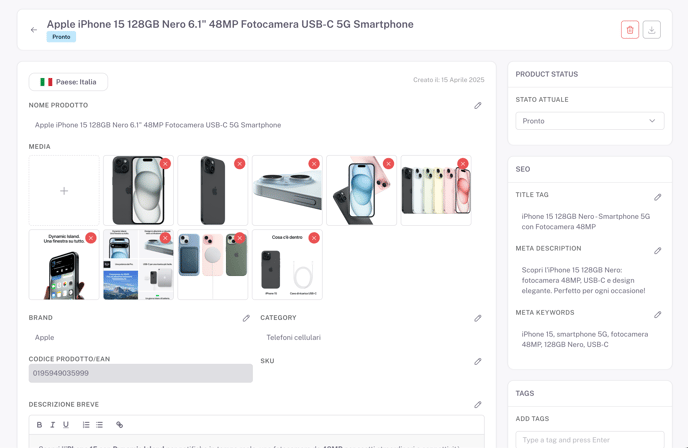Remove the iPhone color lineup image
688x448 pixels.
point(463,164)
